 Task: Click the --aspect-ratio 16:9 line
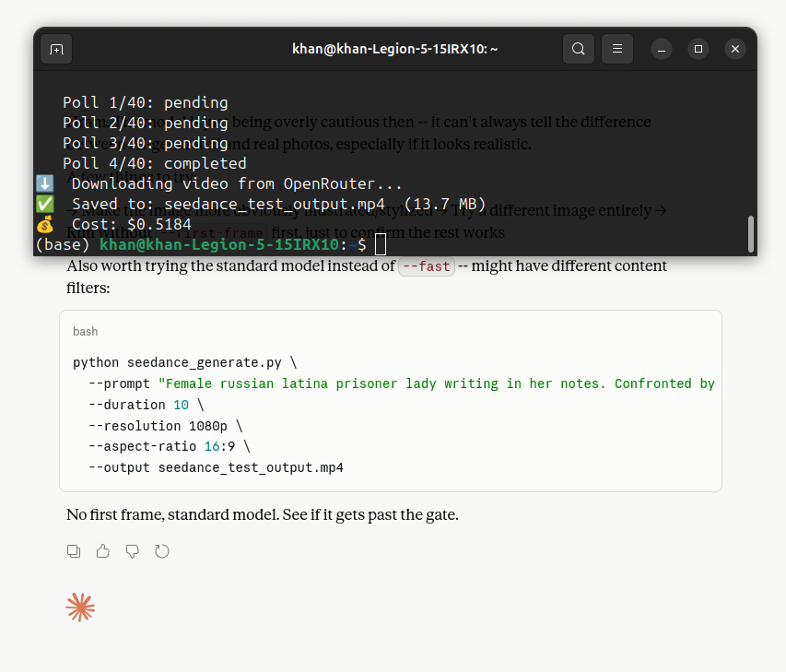point(170,446)
